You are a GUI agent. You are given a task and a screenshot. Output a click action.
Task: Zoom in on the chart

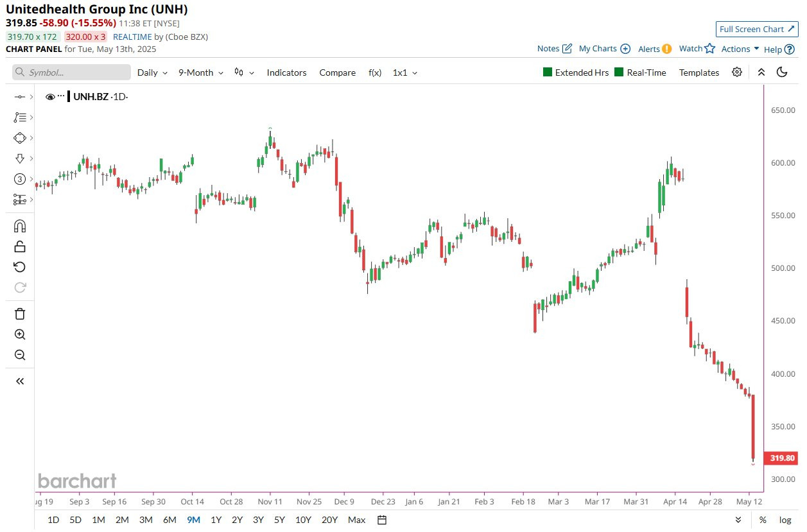[x=19, y=334]
